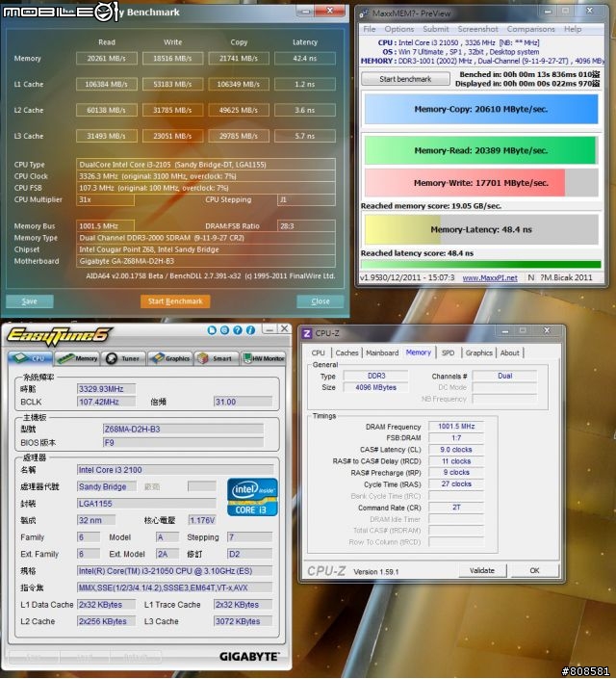616x679 pixels.
Task: Click Memory Read value 20261 MB/s in AIDA64
Action: (x=107, y=58)
